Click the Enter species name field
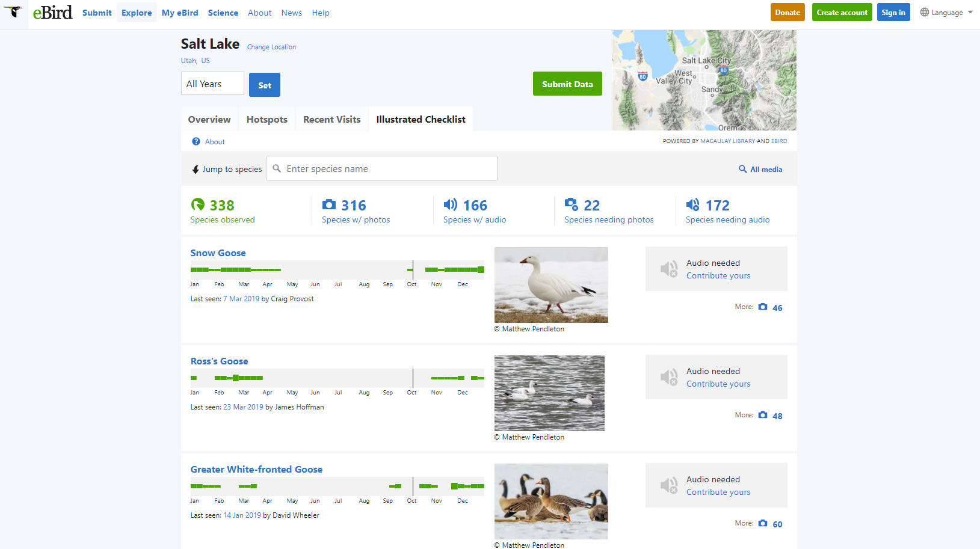 [x=388, y=169]
